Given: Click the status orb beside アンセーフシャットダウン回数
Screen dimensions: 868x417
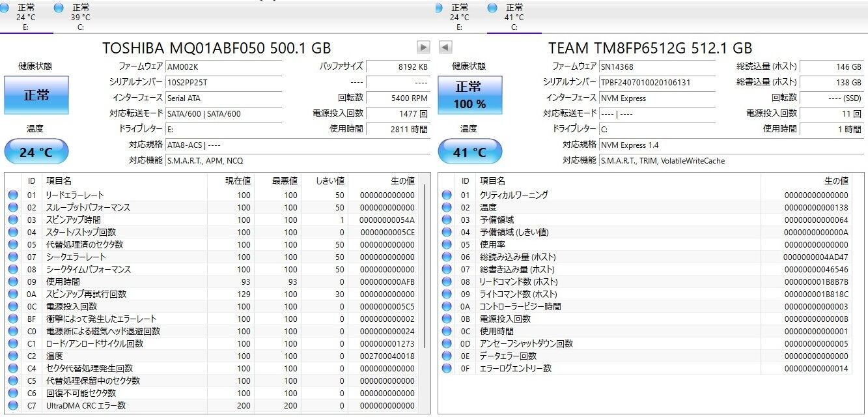Looking at the screenshot, I should 446,344.
